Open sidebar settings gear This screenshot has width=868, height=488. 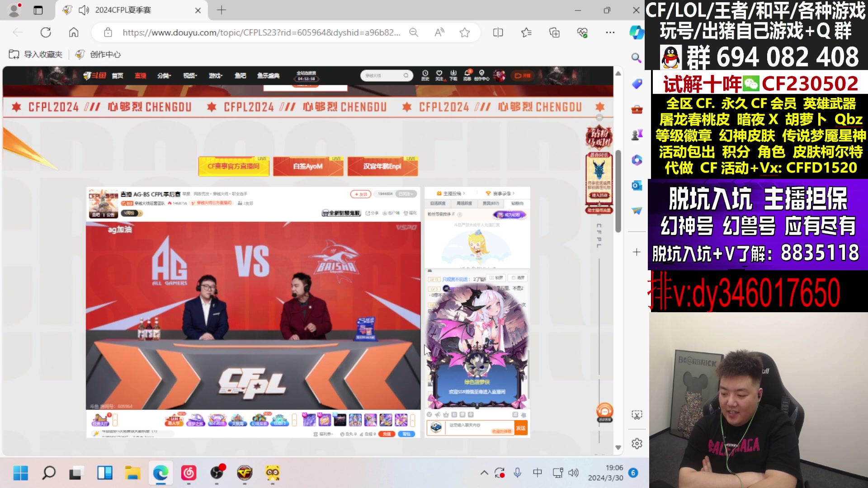(x=637, y=444)
